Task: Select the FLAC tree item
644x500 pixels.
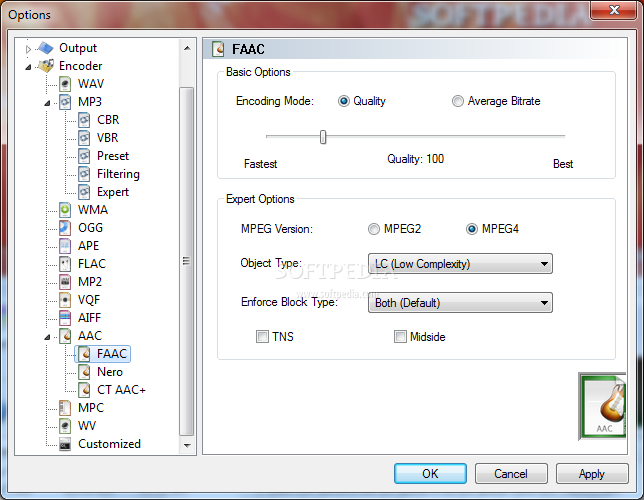Action: click(x=92, y=264)
